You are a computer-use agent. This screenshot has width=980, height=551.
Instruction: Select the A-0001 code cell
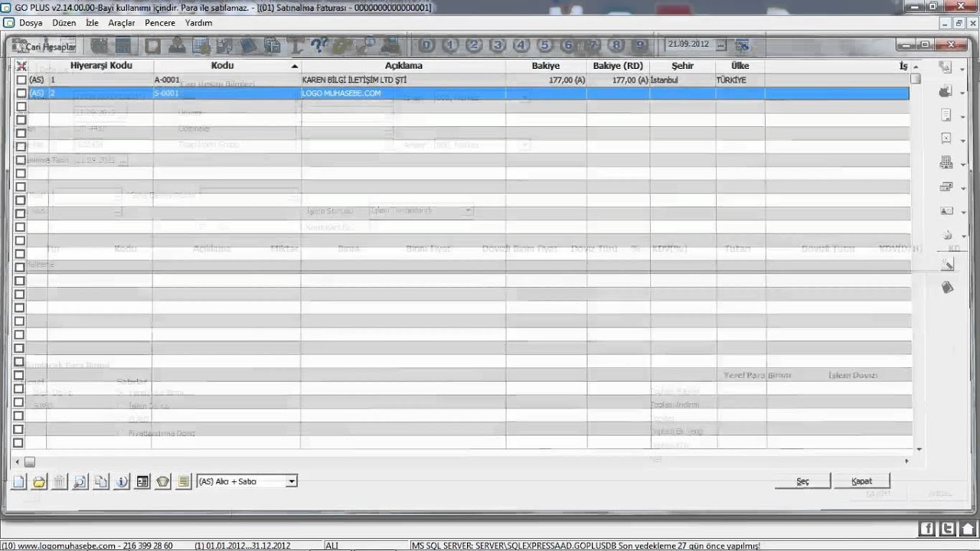click(227, 80)
